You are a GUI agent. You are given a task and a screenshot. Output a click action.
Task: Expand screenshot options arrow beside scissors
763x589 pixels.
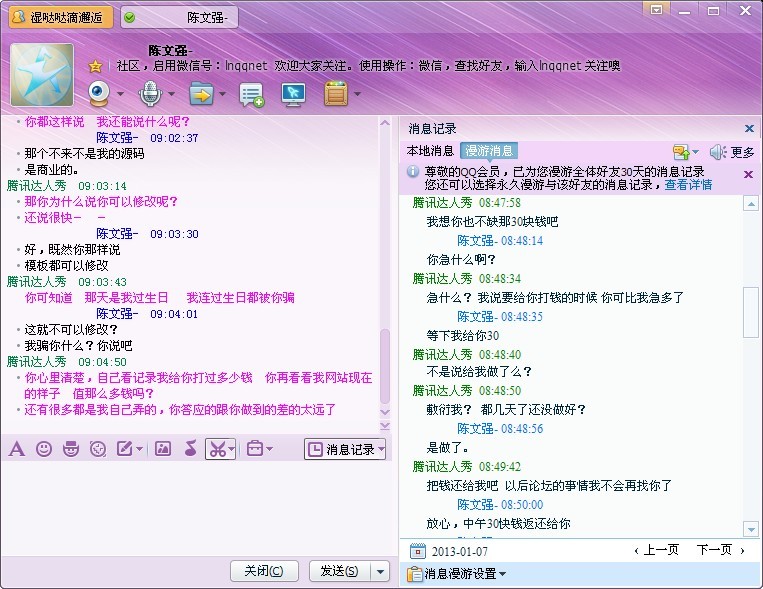coord(232,449)
